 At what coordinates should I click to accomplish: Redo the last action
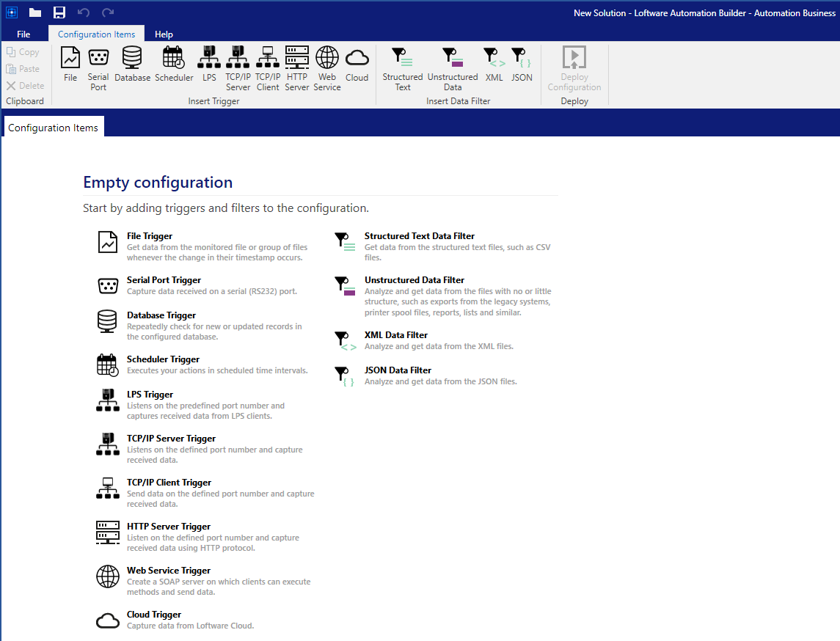coord(108,12)
